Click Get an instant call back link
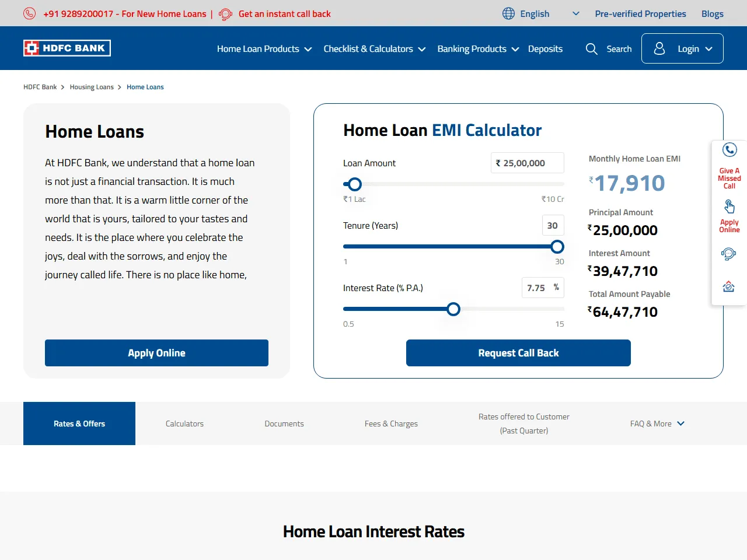 click(284, 13)
